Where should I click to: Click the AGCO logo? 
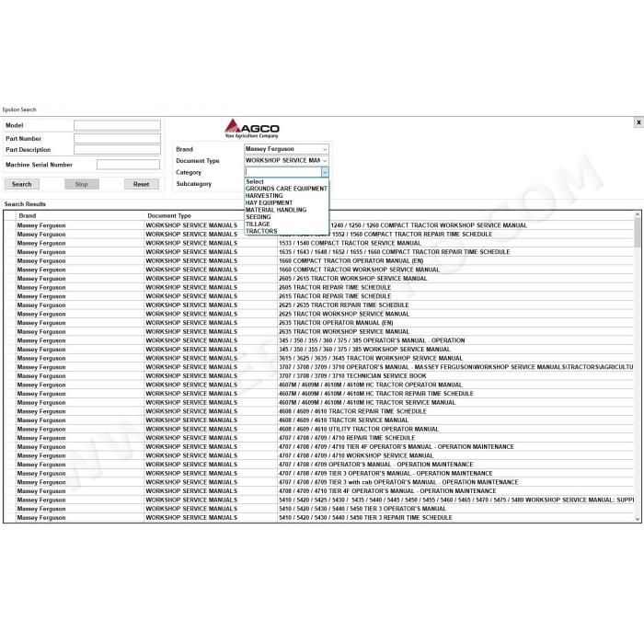(x=252, y=128)
